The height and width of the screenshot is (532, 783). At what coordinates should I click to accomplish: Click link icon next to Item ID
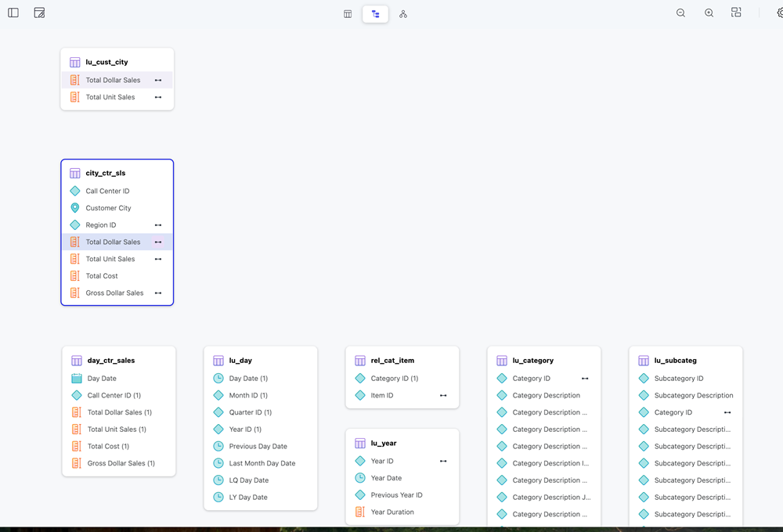pos(443,396)
